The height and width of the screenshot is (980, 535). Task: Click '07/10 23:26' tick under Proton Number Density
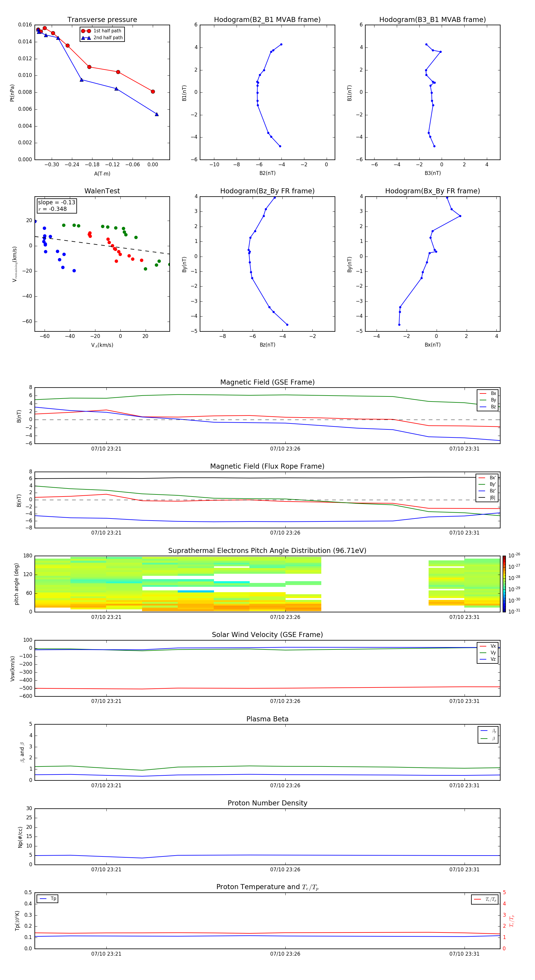(x=285, y=869)
